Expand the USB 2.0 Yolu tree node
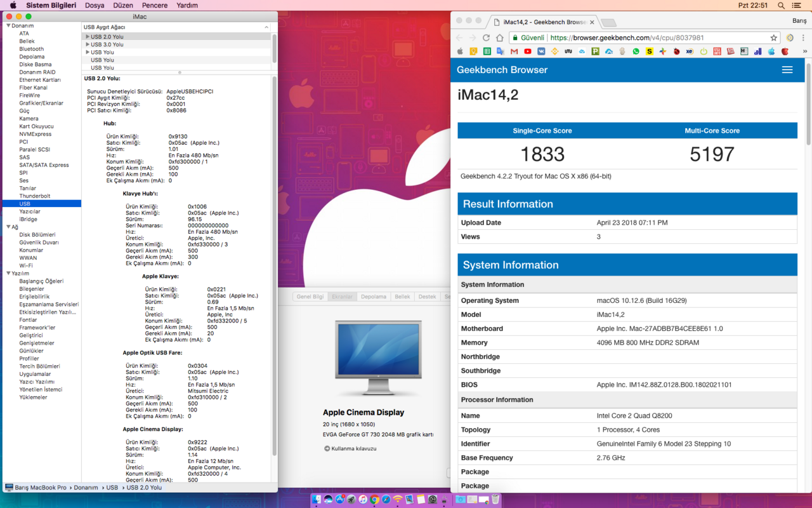This screenshot has width=812, height=508. (x=88, y=37)
